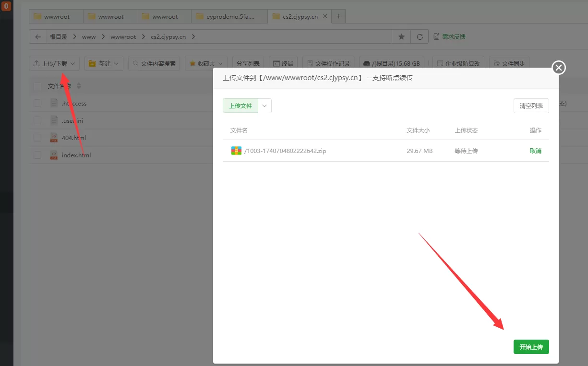Image resolution: width=588 pixels, height=366 pixels.
Task: Click 取消 for the zip file
Action: pos(535,151)
